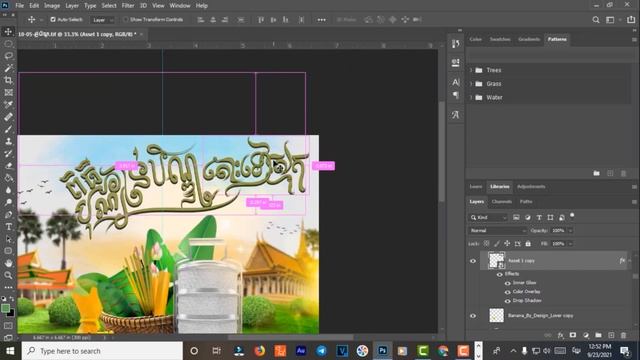Image resolution: width=640 pixels, height=360 pixels.
Task: Lock layer position icon
Action: 507,244
